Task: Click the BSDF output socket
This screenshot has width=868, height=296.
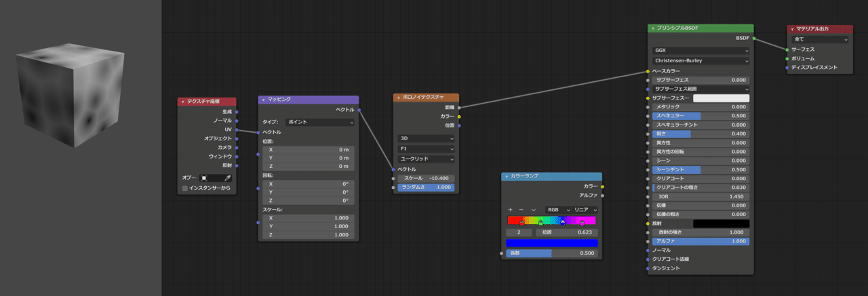Action: [753, 38]
